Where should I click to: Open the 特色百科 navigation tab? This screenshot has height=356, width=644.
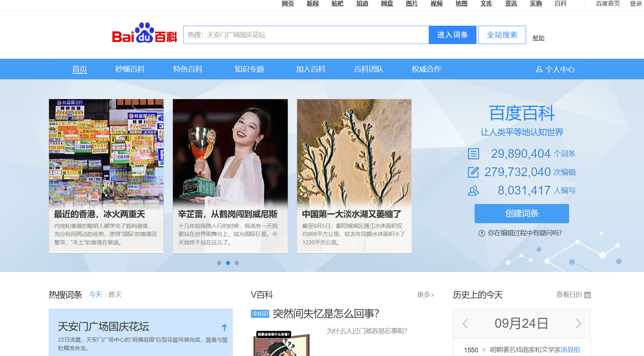click(x=188, y=69)
